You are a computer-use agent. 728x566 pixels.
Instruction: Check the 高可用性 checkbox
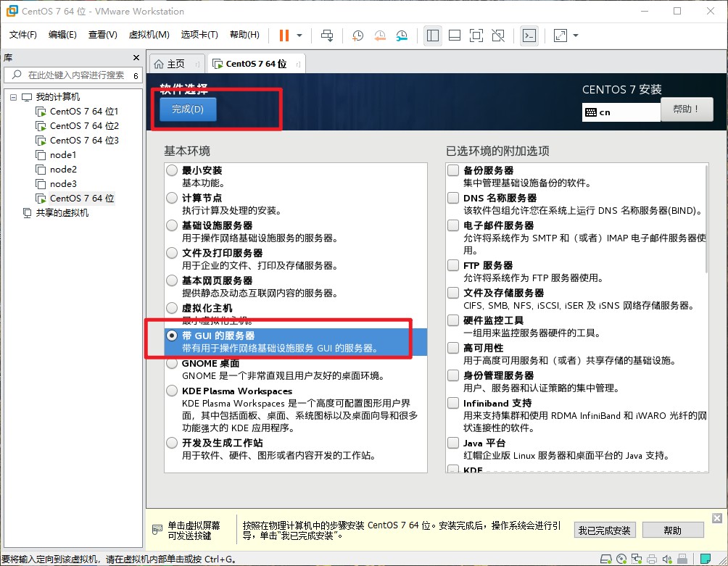pos(453,347)
